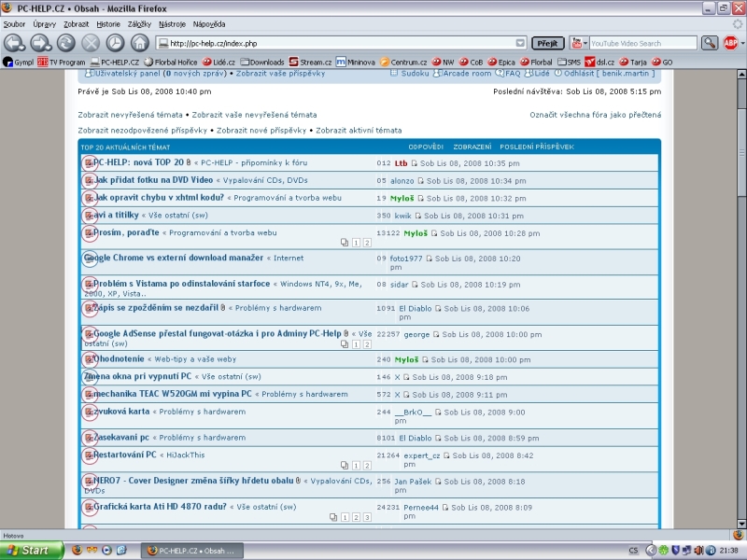Image resolution: width=747 pixels, height=560 pixels.
Task: Expand the YouTube search engine selector dropdown
Action: pos(585,43)
